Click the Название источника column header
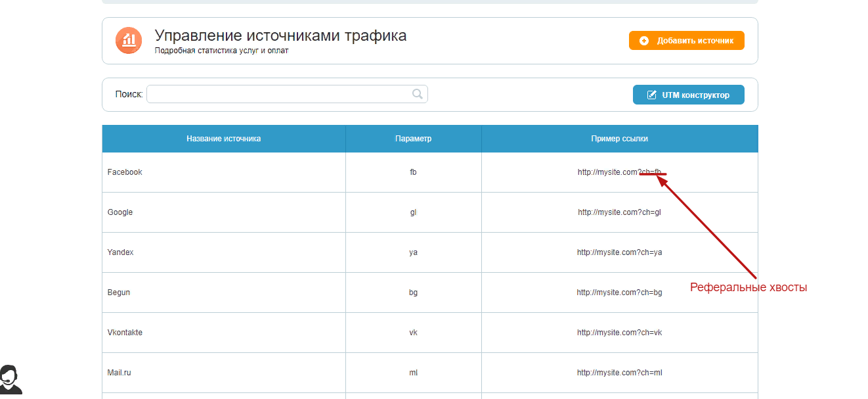868x399 pixels. click(x=224, y=139)
